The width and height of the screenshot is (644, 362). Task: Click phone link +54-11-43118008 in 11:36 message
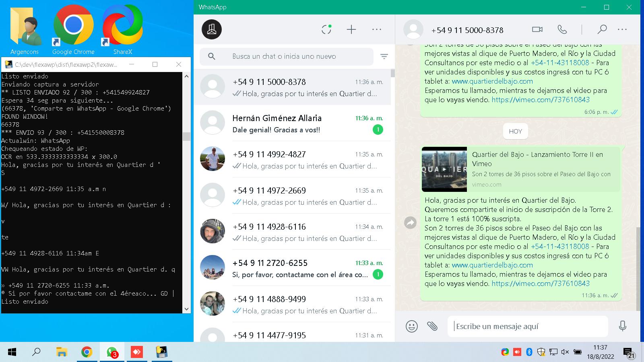(560, 247)
